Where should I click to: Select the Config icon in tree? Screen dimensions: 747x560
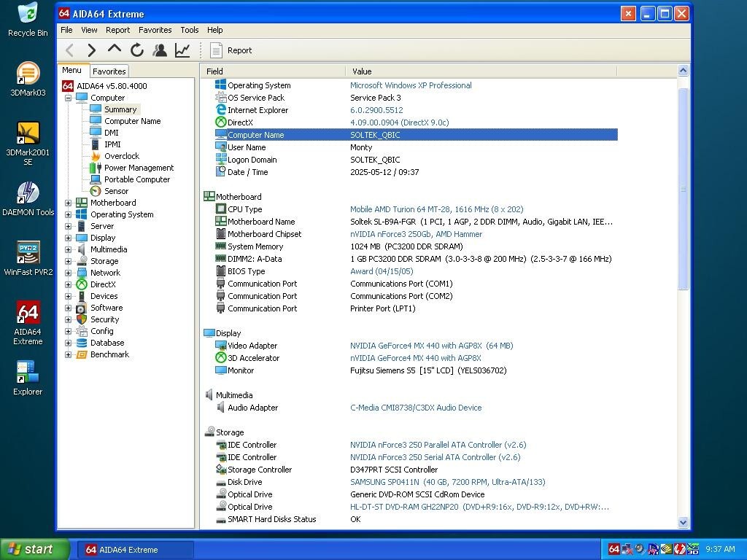pos(82,332)
